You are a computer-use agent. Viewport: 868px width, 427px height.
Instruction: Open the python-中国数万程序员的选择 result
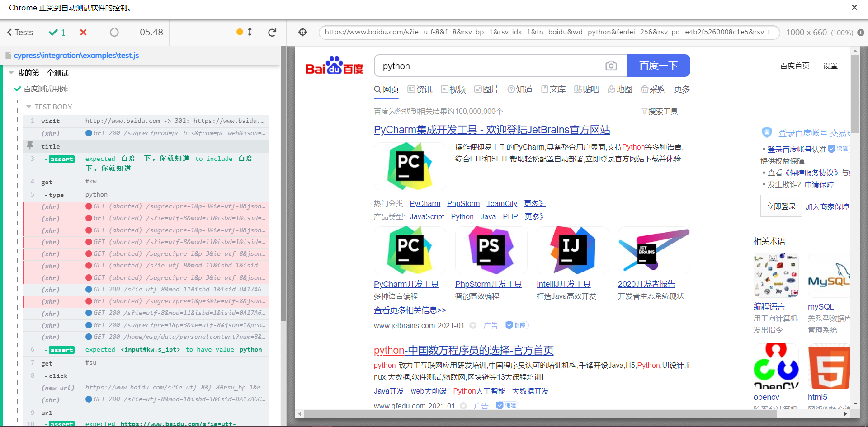[463, 350]
